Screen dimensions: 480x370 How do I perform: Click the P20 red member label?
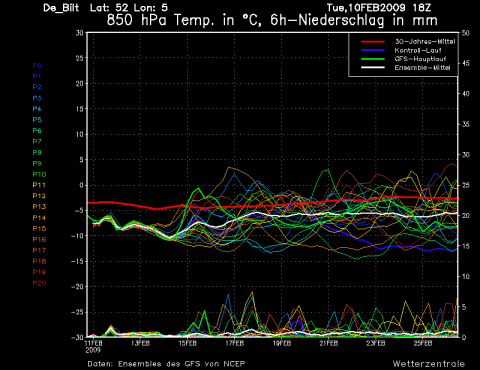tap(39, 283)
